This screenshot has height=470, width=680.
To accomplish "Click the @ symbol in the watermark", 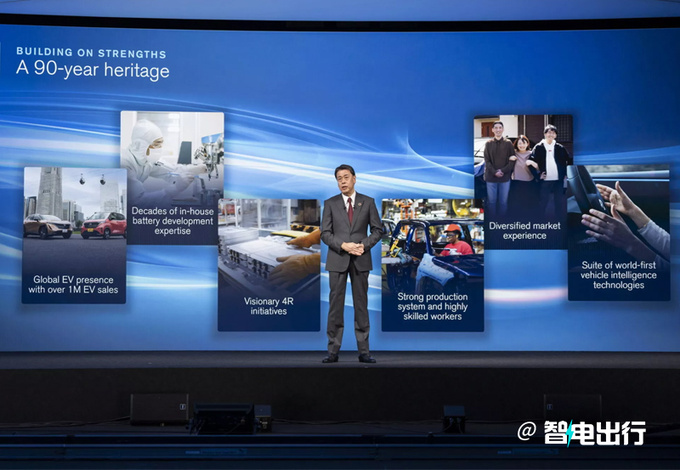I will 527,432.
